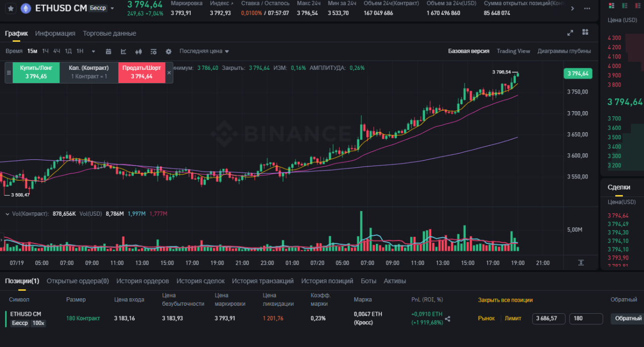The image size is (644, 347).
Task: Close the quick order panel
Action: click(169, 72)
